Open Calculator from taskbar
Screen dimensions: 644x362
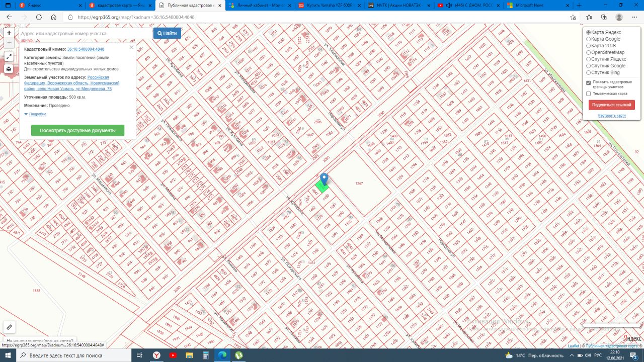pyautogui.click(x=205, y=355)
